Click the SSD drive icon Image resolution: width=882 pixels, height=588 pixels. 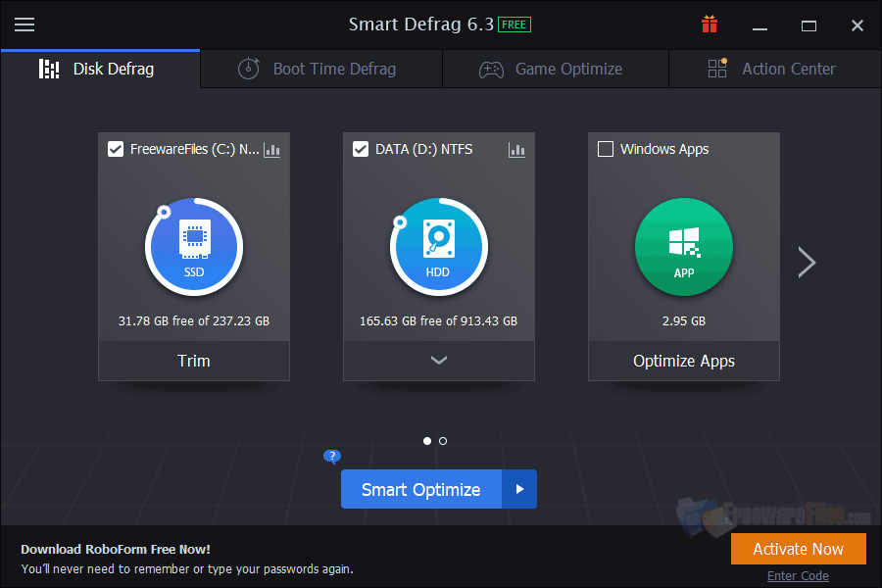(x=193, y=246)
